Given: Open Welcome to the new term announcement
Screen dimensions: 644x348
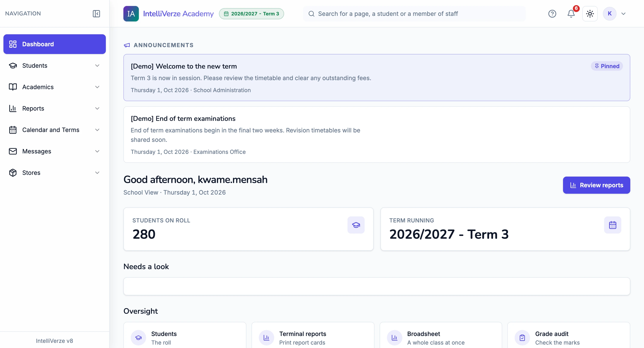Looking at the screenshot, I should (x=376, y=78).
